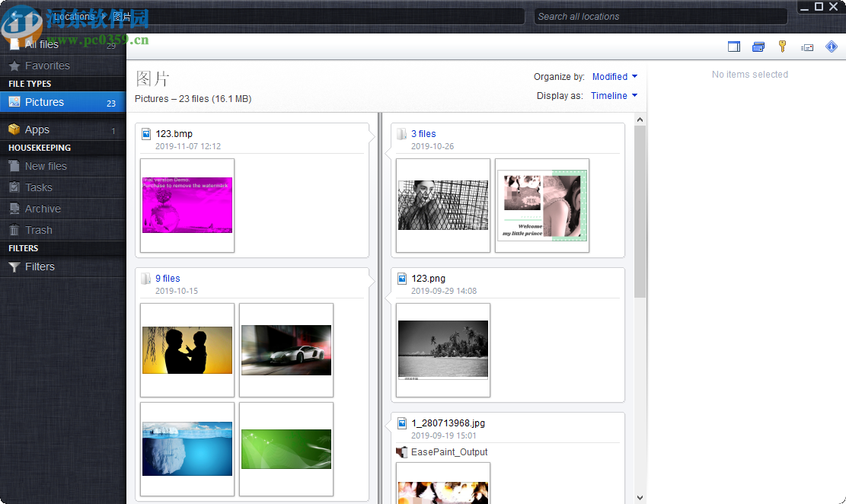Click the Archive icon in sidebar

(14, 209)
